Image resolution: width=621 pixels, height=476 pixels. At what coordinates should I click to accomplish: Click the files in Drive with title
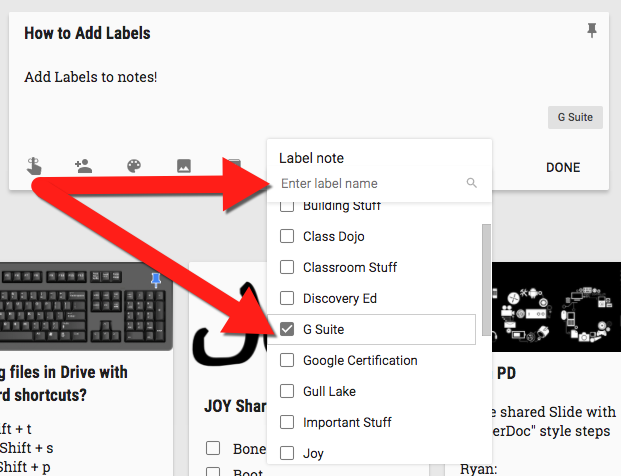click(x=64, y=372)
